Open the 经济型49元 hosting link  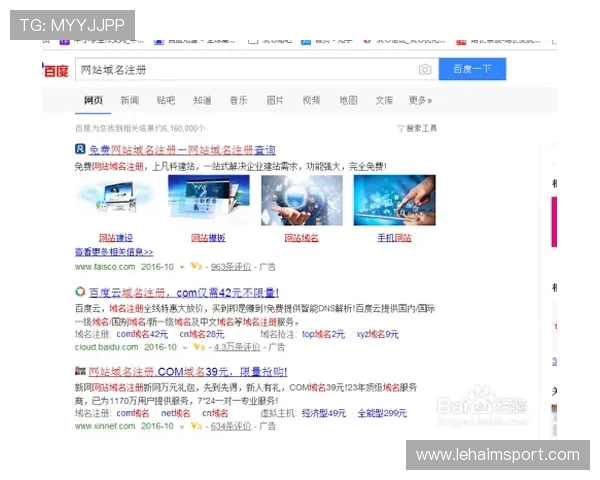pyautogui.click(x=324, y=413)
